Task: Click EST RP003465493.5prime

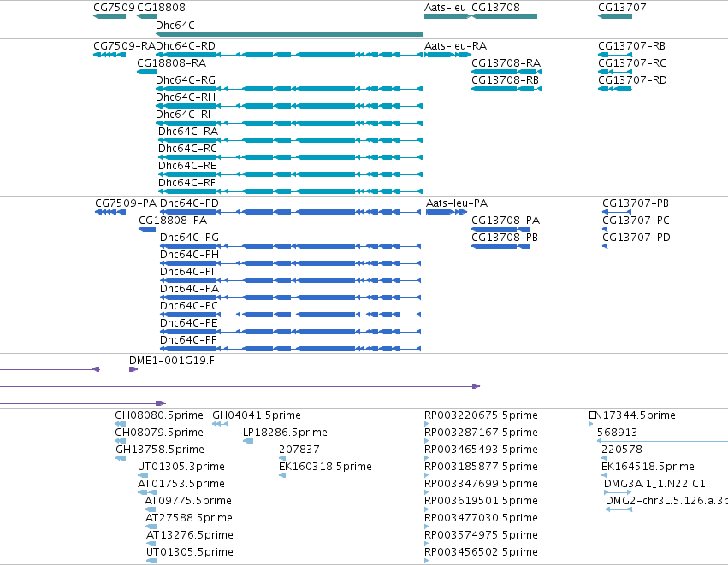Action: [481, 450]
